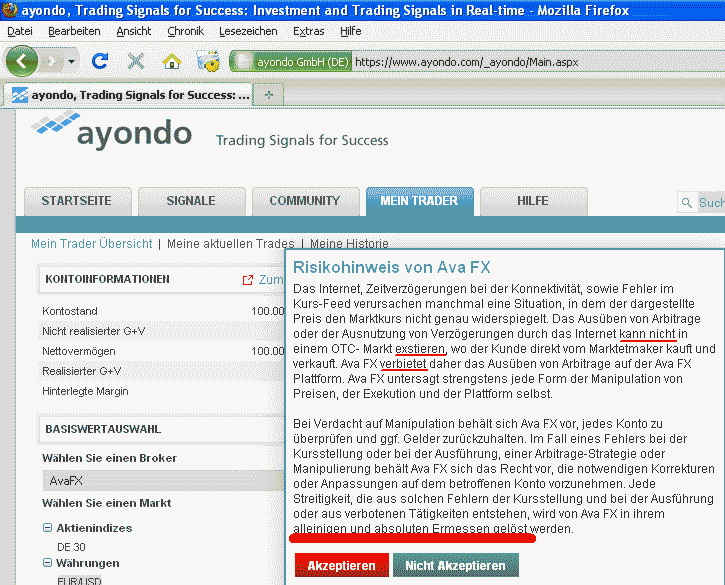Viewport: 725px width, 585px height.
Task: Select DE 30 in the market list
Action: point(70,546)
